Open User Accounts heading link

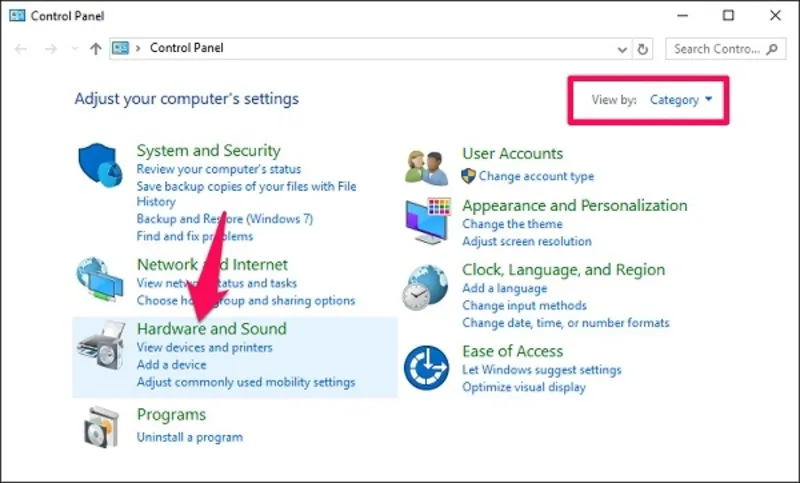point(513,154)
